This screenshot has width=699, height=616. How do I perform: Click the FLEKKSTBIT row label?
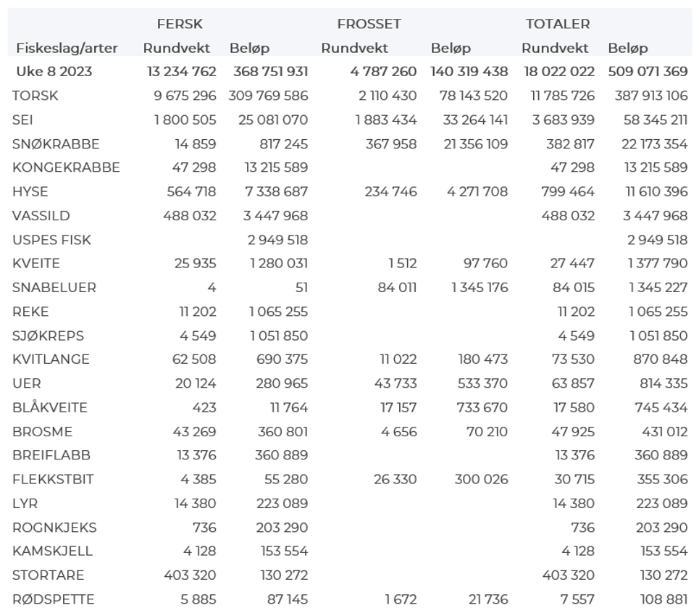tap(53, 479)
